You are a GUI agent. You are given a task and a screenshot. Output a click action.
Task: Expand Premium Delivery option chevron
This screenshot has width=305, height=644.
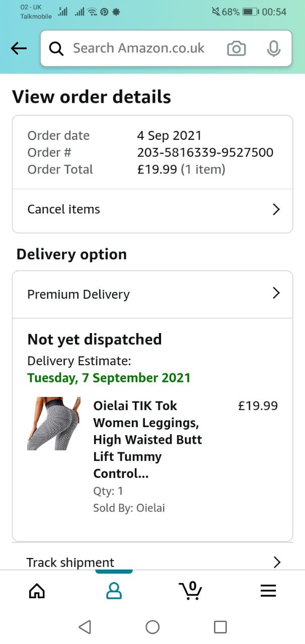click(276, 293)
